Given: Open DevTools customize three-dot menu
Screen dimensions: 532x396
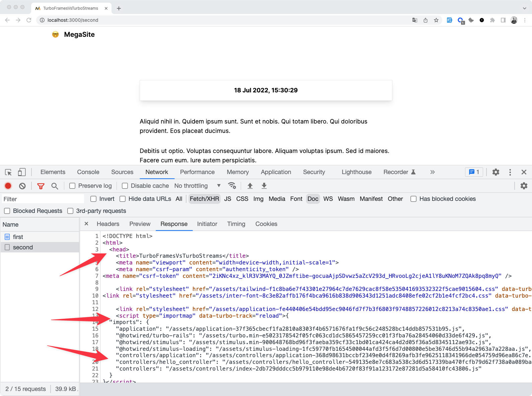Looking at the screenshot, I should 510,172.
